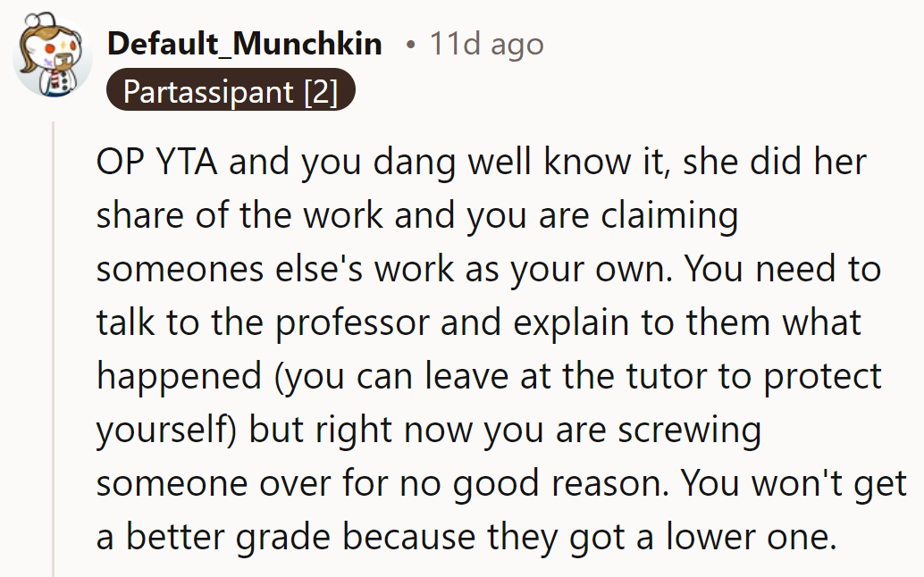Click the snowman scarf on the avatar
Viewport: 924px width, 577px height.
point(56,80)
